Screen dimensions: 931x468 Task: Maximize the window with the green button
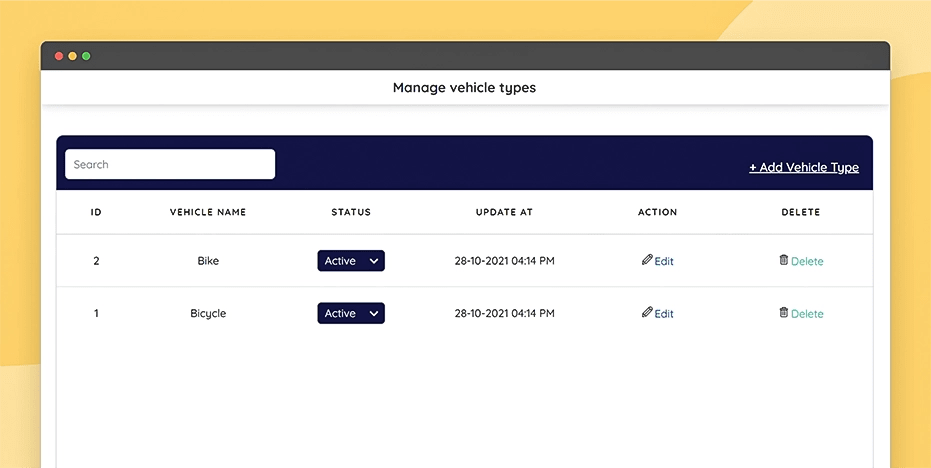pyautogui.click(x=86, y=56)
